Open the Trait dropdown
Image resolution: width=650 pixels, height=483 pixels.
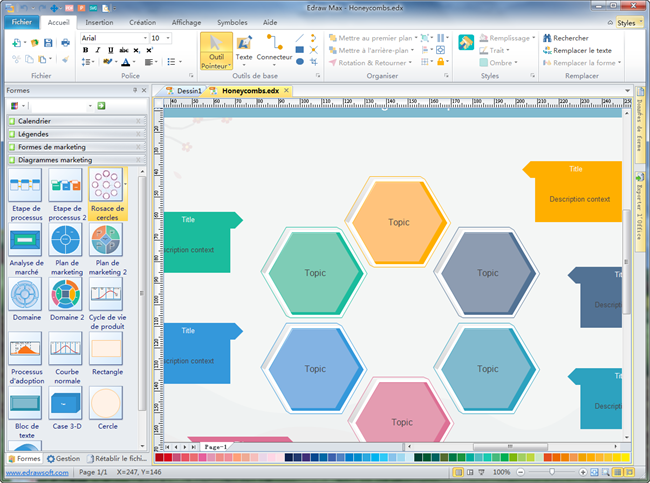tap(495, 50)
